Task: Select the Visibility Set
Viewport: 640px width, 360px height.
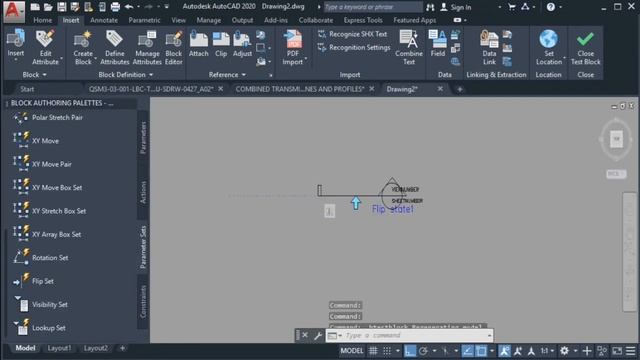Action: (x=41, y=304)
